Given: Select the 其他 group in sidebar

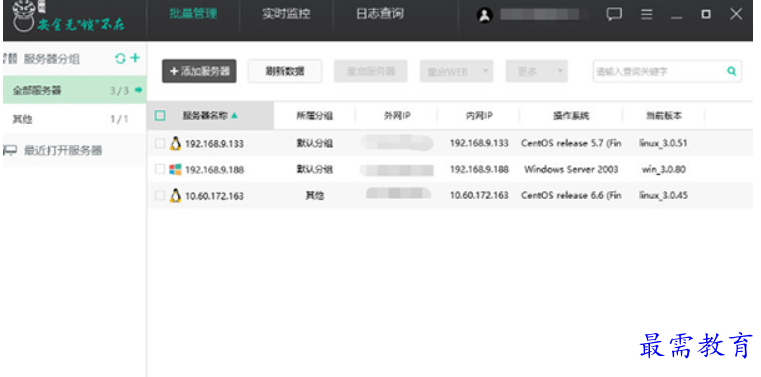Looking at the screenshot, I should point(75,119).
